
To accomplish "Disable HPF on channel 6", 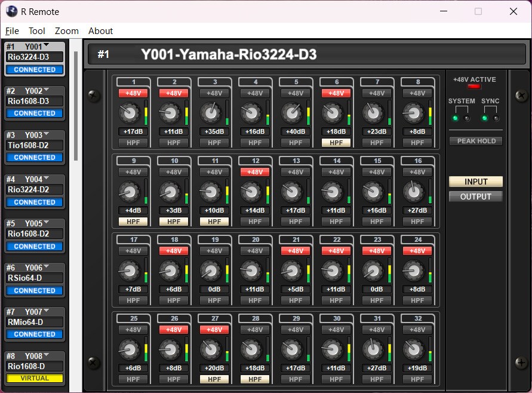I will click(x=336, y=143).
